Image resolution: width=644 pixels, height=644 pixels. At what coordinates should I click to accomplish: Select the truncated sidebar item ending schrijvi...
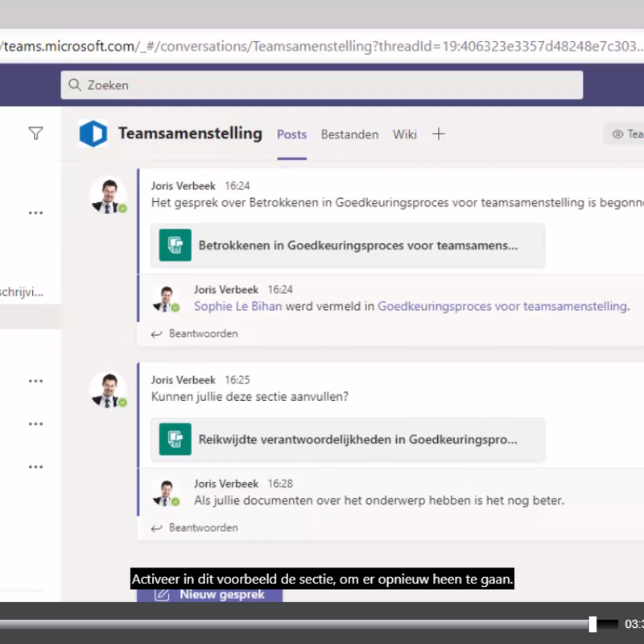tap(22, 292)
